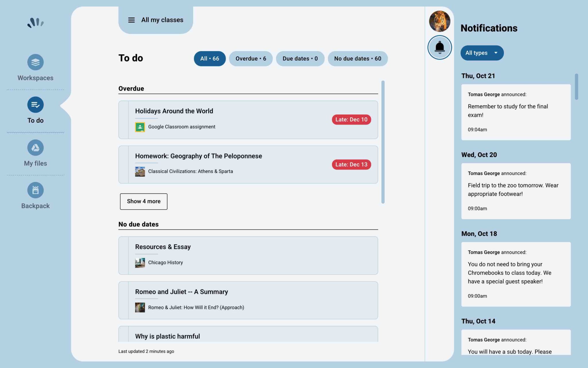The image size is (588, 368).
Task: Open the tiger profile avatar
Action: point(440,21)
